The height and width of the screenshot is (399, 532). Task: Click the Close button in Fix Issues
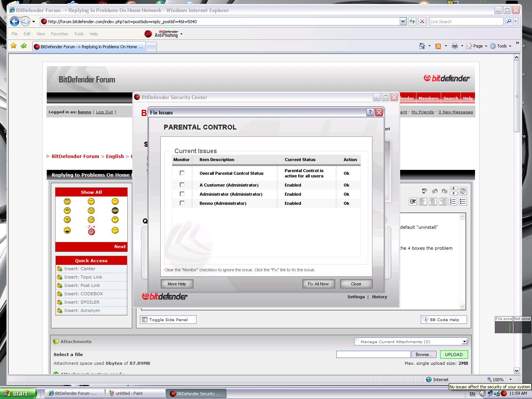pyautogui.click(x=356, y=284)
